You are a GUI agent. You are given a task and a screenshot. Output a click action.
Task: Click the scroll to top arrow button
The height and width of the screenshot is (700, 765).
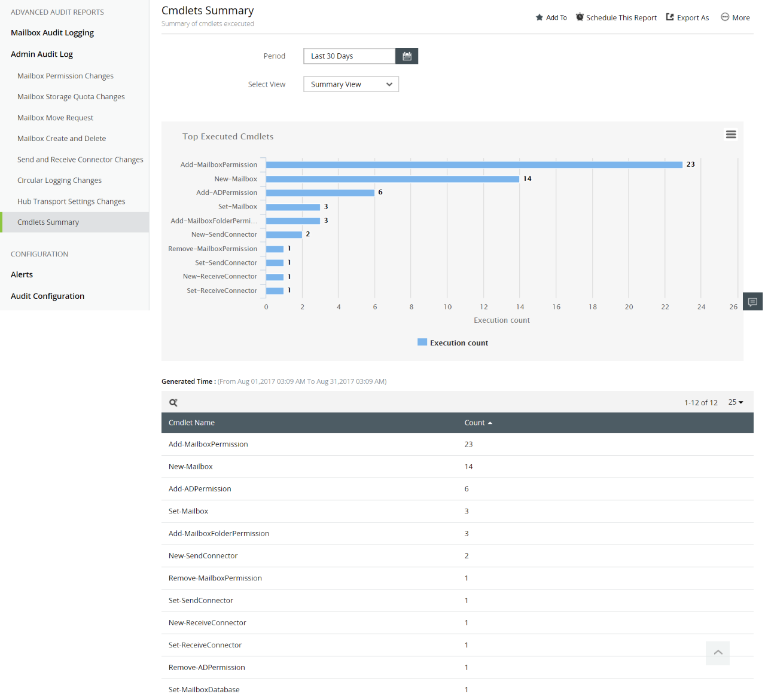click(718, 653)
